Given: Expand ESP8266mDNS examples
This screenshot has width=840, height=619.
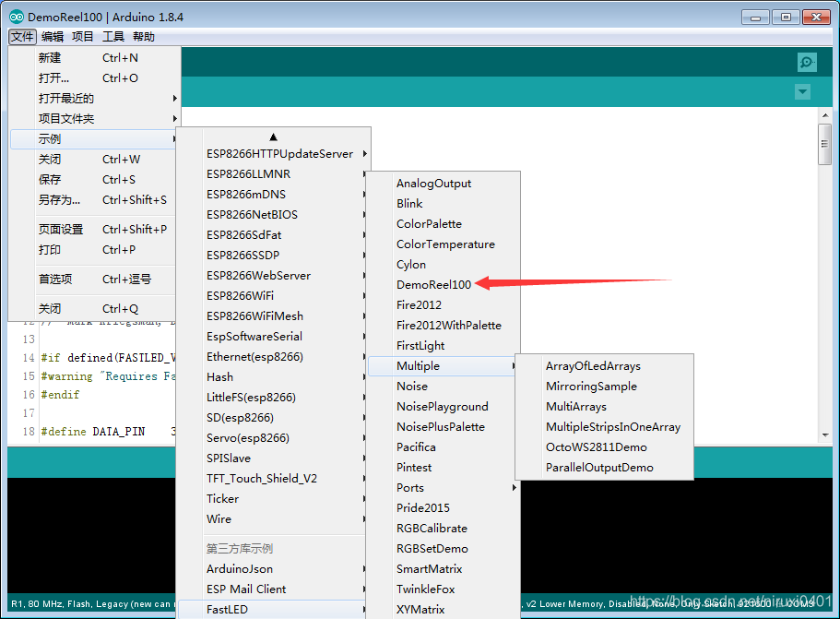Looking at the screenshot, I should tap(273, 195).
